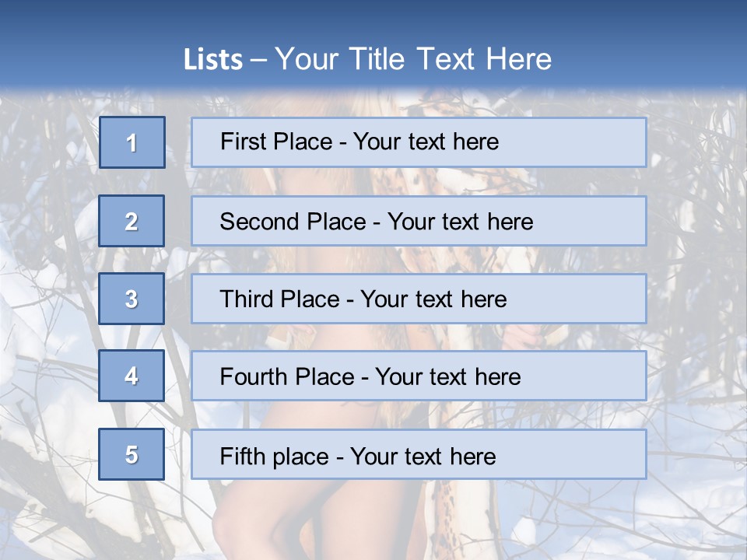Click the number 5 box
Image resolution: width=747 pixels, height=560 pixels.
point(132,454)
